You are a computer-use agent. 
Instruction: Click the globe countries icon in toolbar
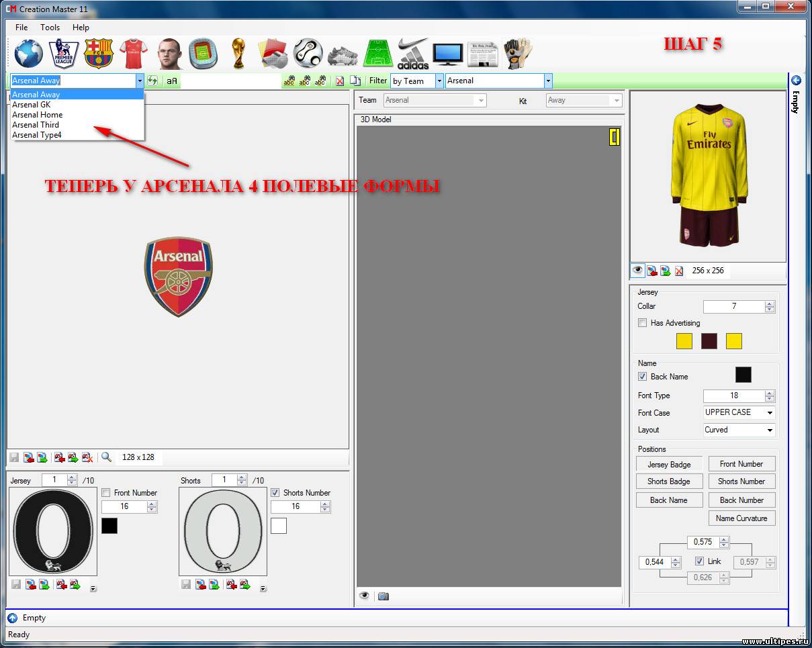click(x=28, y=54)
